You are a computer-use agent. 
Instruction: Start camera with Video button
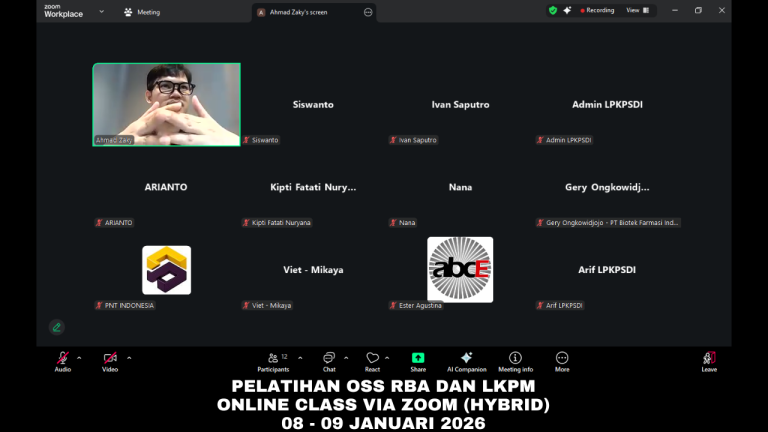click(x=110, y=362)
